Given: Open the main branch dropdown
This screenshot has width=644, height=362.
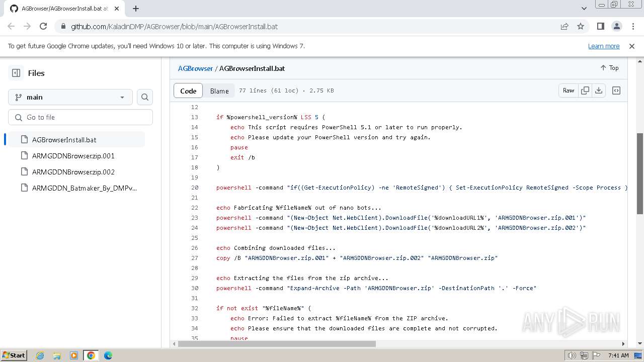Looking at the screenshot, I should (x=70, y=97).
